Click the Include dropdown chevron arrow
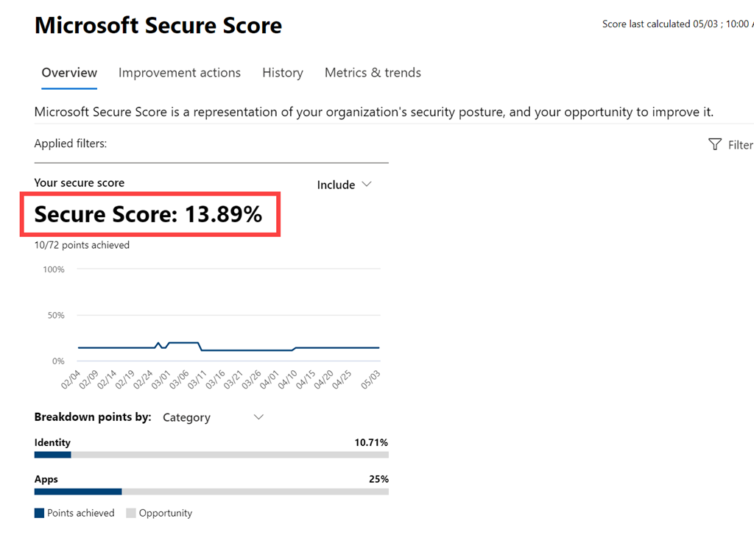Image resolution: width=754 pixels, height=560 pixels. coord(367,185)
